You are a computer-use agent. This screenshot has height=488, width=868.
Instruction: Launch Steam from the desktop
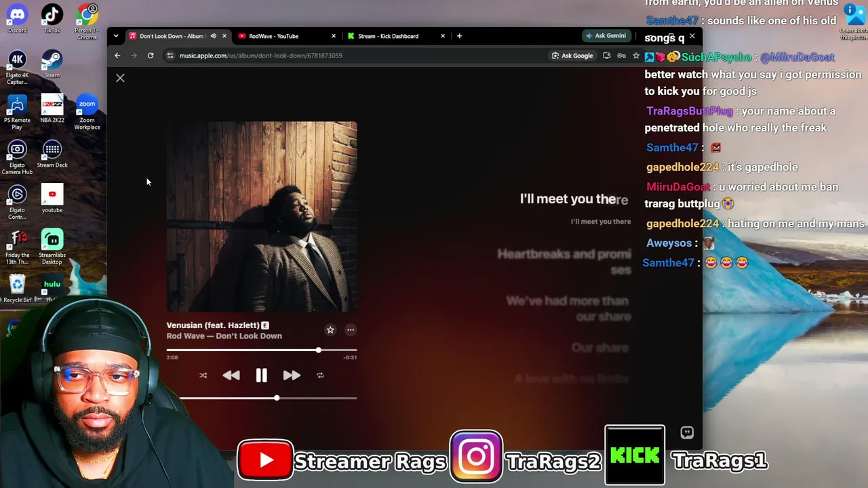(52, 64)
